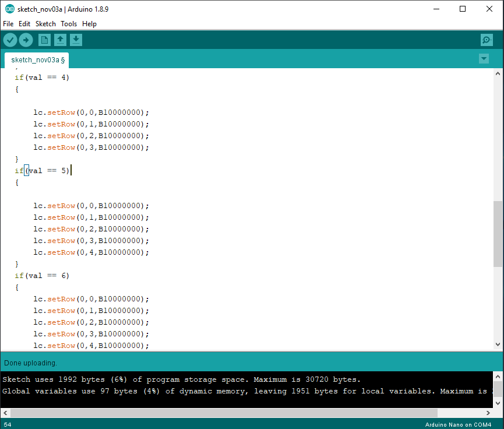Click setRow(0,3 line in val == 4 block
504x429 pixels.
point(91,147)
